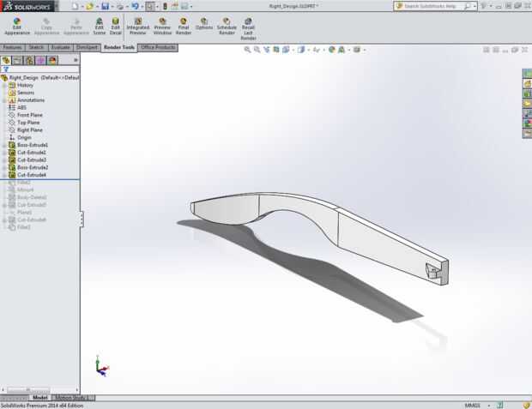This screenshot has width=532, height=409.
Task: Select the Motion Study 1 tab
Action: [73, 398]
